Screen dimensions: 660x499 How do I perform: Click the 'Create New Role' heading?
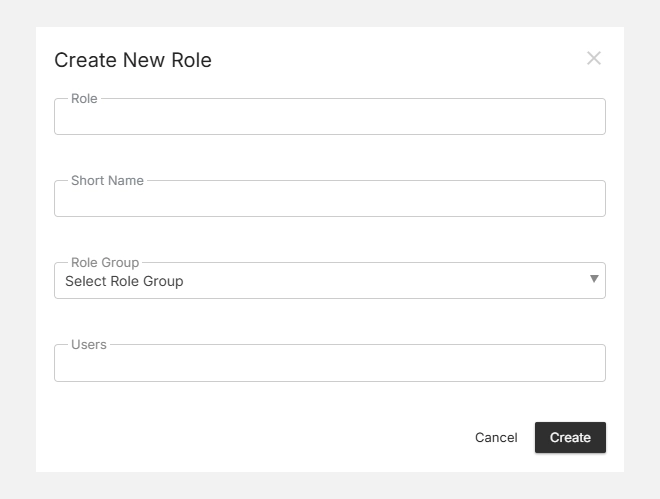click(133, 60)
